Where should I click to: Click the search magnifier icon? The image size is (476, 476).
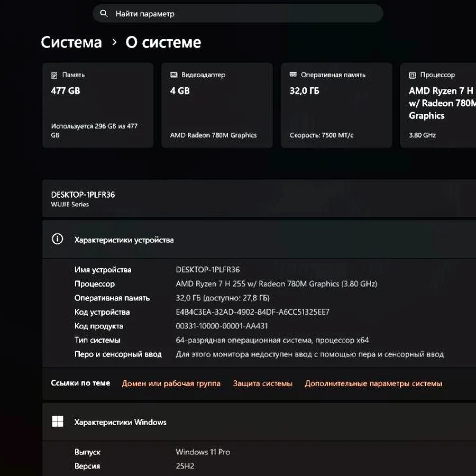pos(104,14)
